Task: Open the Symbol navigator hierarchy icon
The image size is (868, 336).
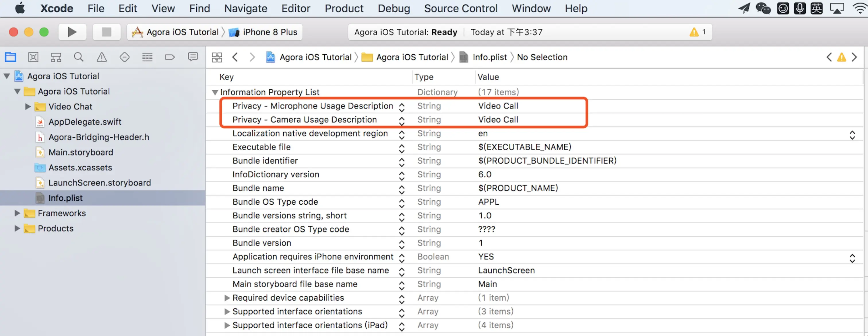Action: coord(56,57)
